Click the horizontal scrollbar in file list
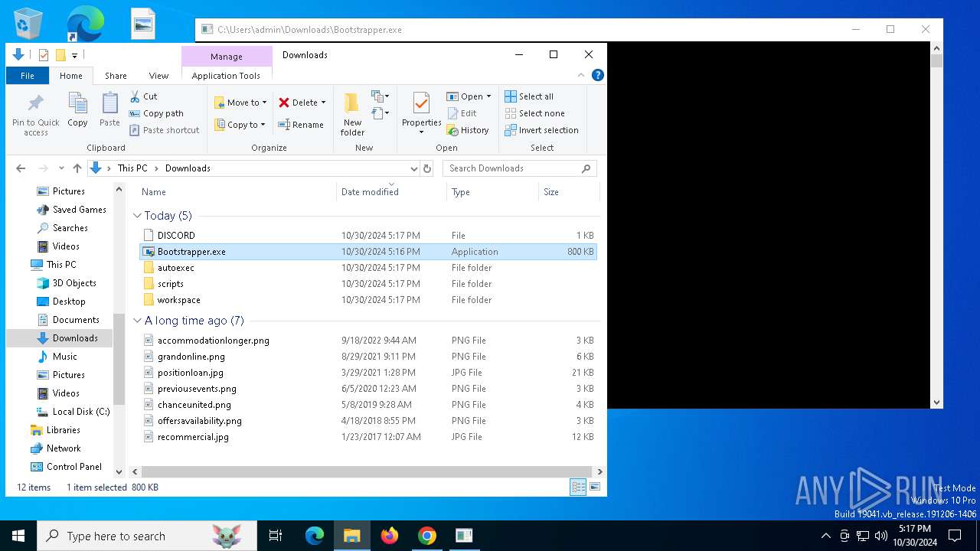The image size is (980, 551). click(367, 471)
